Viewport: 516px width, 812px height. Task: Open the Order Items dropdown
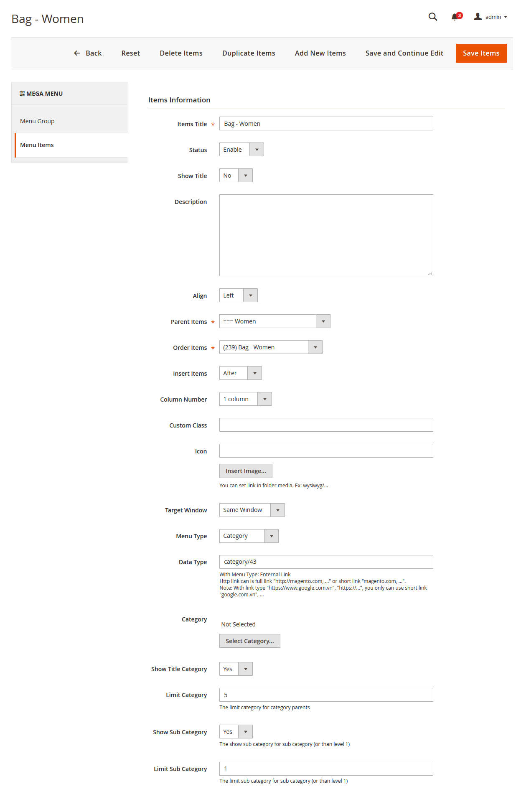[271, 347]
